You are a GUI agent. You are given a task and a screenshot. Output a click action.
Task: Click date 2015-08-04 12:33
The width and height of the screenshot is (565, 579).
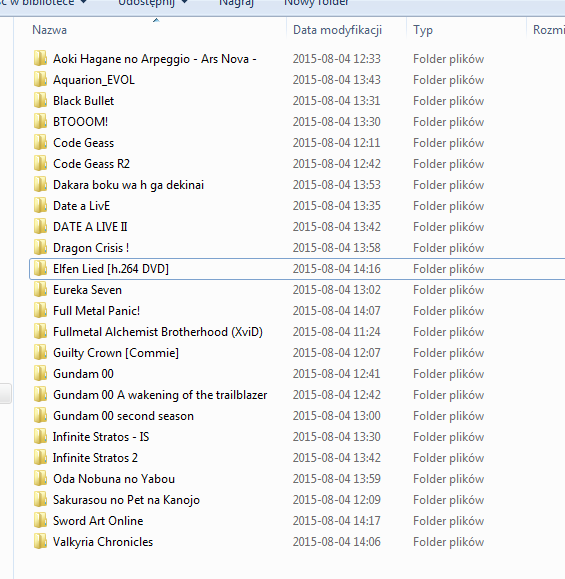[x=336, y=59]
